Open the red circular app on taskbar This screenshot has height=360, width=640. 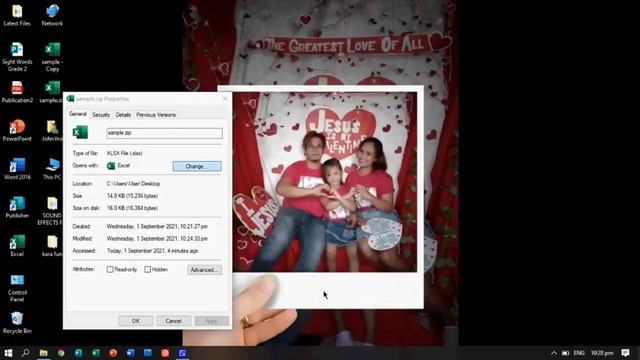click(x=165, y=353)
